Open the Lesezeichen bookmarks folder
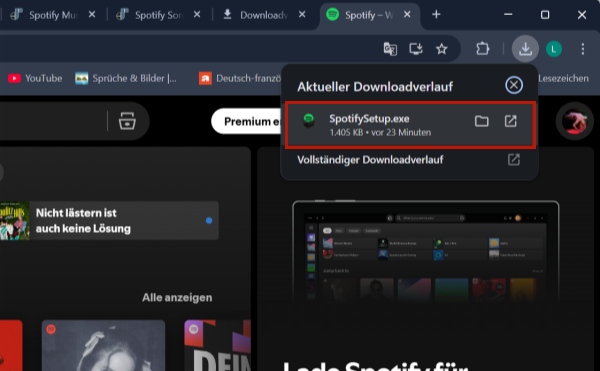Screen dimensions: 600x371 pyautogui.click(x=563, y=78)
